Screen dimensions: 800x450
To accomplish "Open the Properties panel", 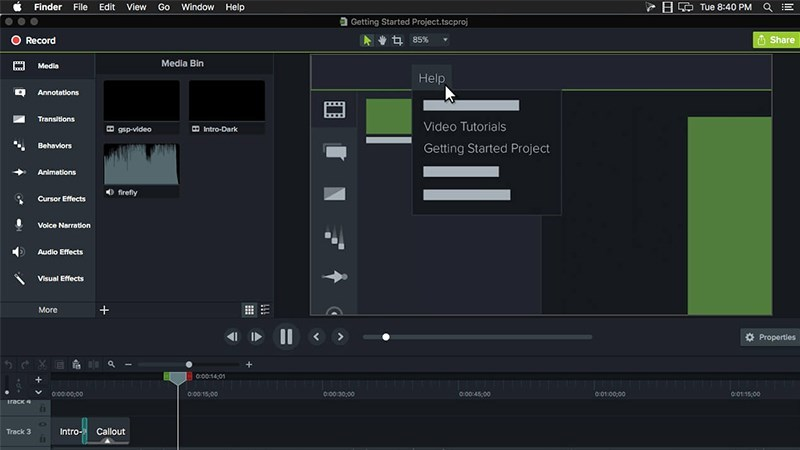I will pyautogui.click(x=770, y=337).
